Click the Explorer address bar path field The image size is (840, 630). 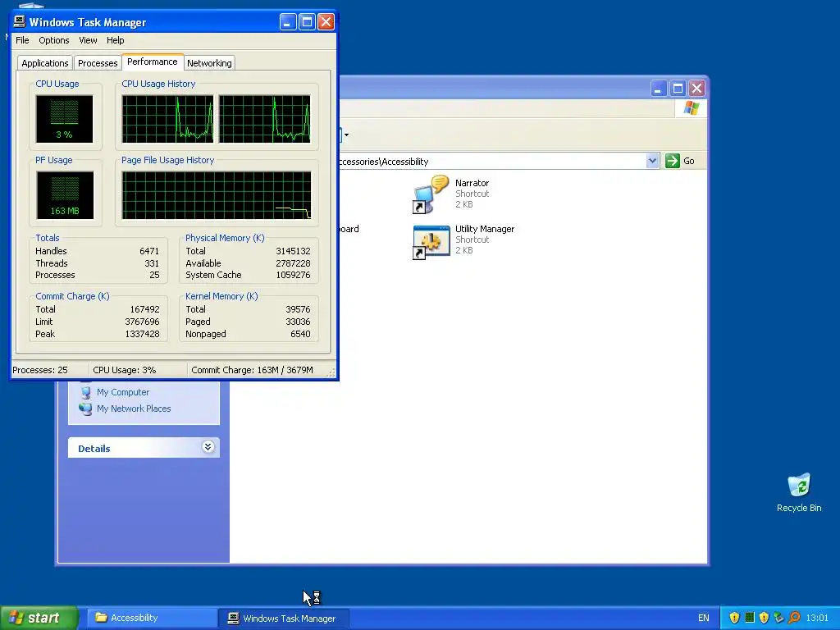[491, 162]
